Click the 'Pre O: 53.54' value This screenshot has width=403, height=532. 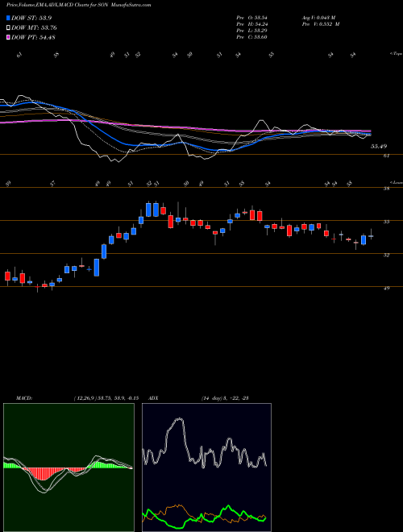click(252, 18)
